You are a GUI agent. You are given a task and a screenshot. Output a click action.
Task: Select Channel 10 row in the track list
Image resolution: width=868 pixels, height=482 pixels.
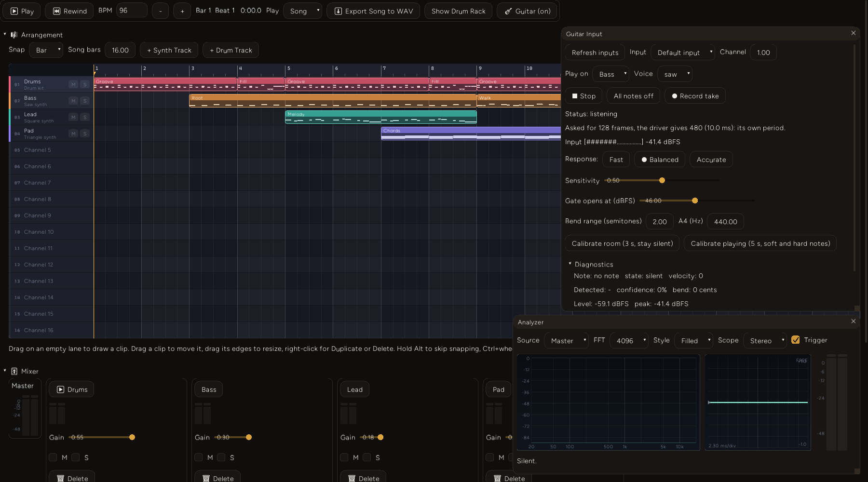51,232
